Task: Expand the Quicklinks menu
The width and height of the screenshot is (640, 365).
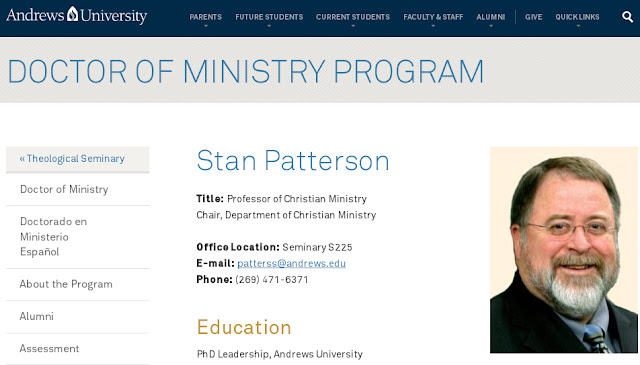Action: click(577, 17)
